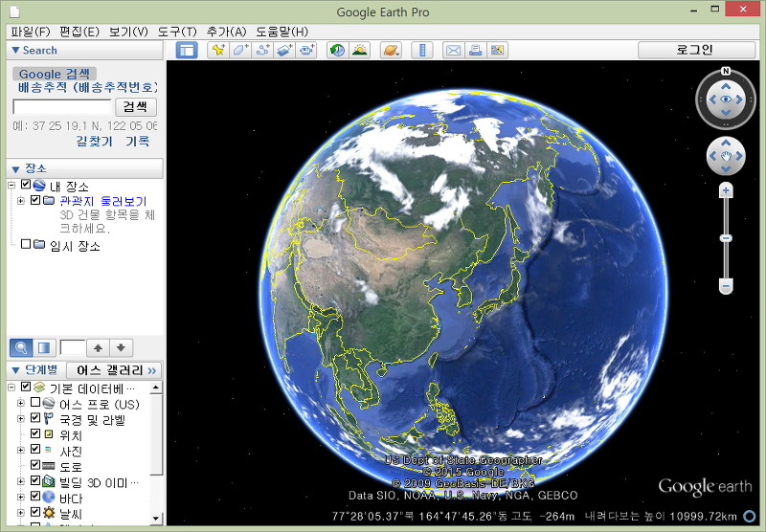The height and width of the screenshot is (532, 766).
Task: Enable the 어스 프로 (US) layer
Action: click(35, 402)
